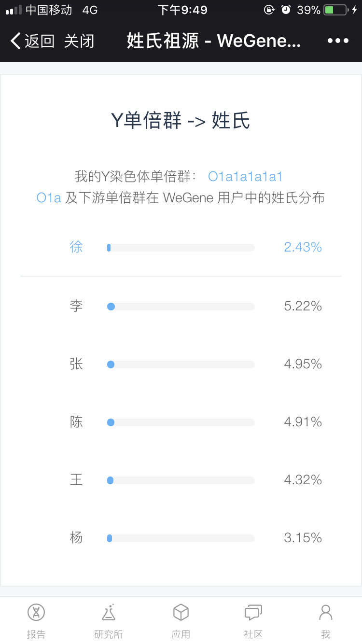Tap the battery status icon

pyautogui.click(x=336, y=10)
